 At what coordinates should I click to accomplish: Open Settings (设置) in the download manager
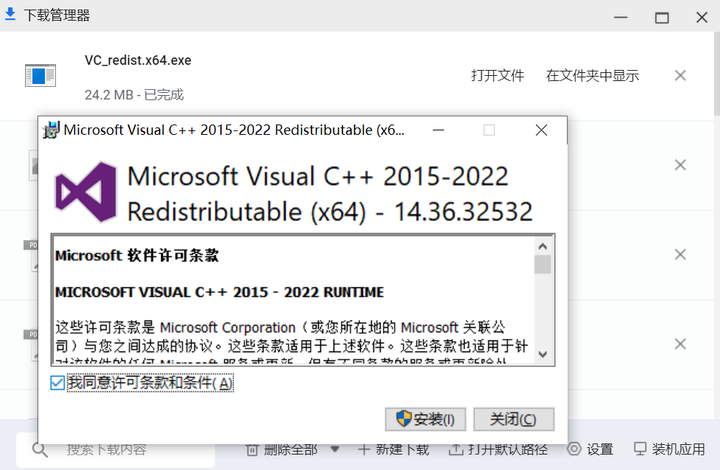[591, 449]
